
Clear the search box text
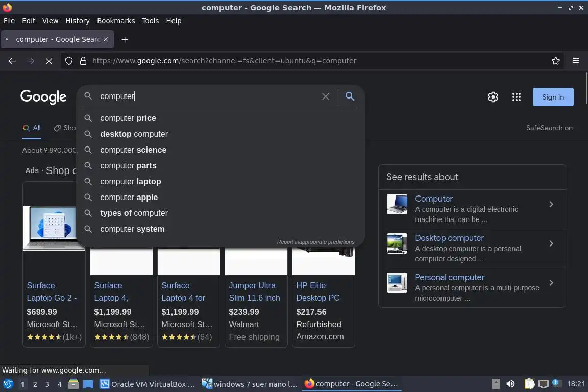pyautogui.click(x=326, y=96)
